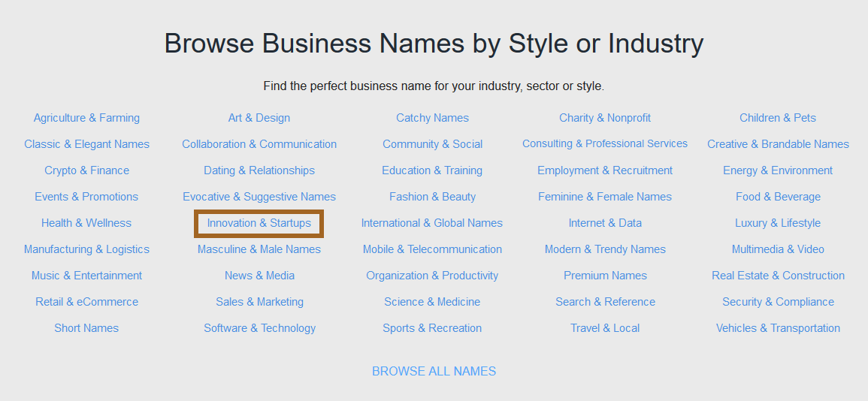Click Employment & Recruitment link
Image resolution: width=868 pixels, height=401 pixels.
(x=605, y=170)
